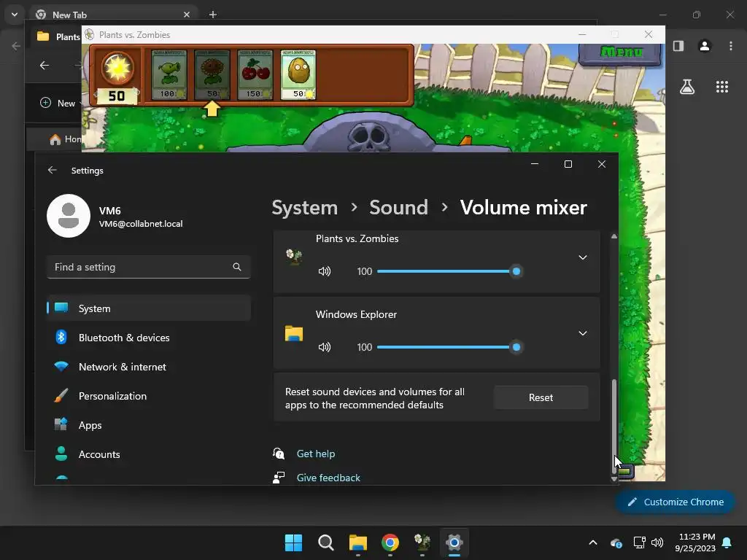Open File Explorer from taskbar

[357, 542]
